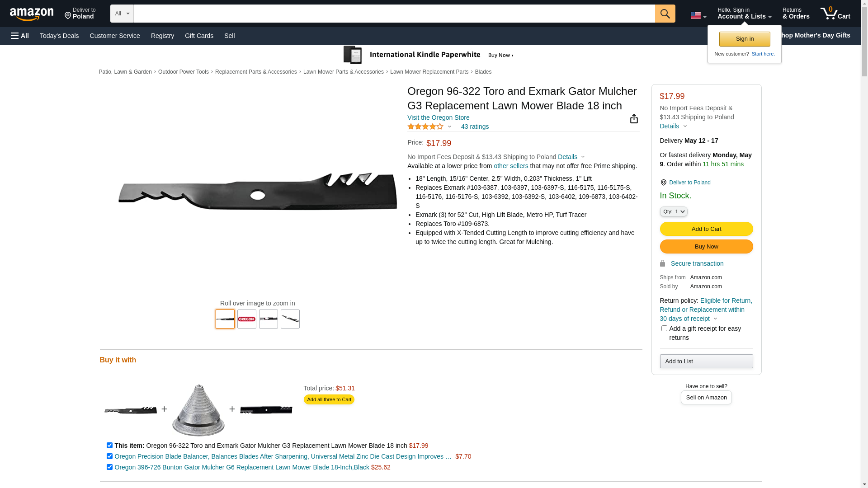Open the other sellers link
The image size is (868, 488).
click(x=511, y=166)
